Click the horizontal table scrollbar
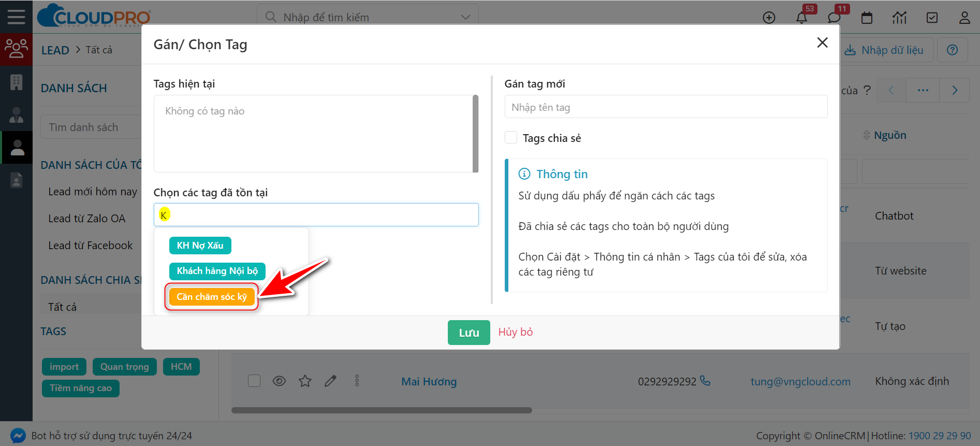The width and height of the screenshot is (980, 446). 382,410
